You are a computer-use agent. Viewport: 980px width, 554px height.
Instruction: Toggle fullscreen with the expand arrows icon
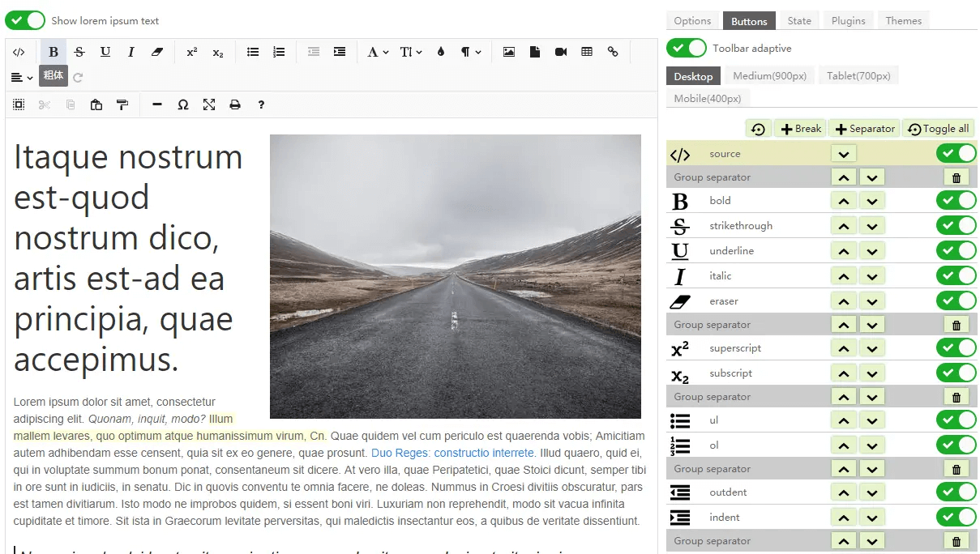(x=209, y=104)
